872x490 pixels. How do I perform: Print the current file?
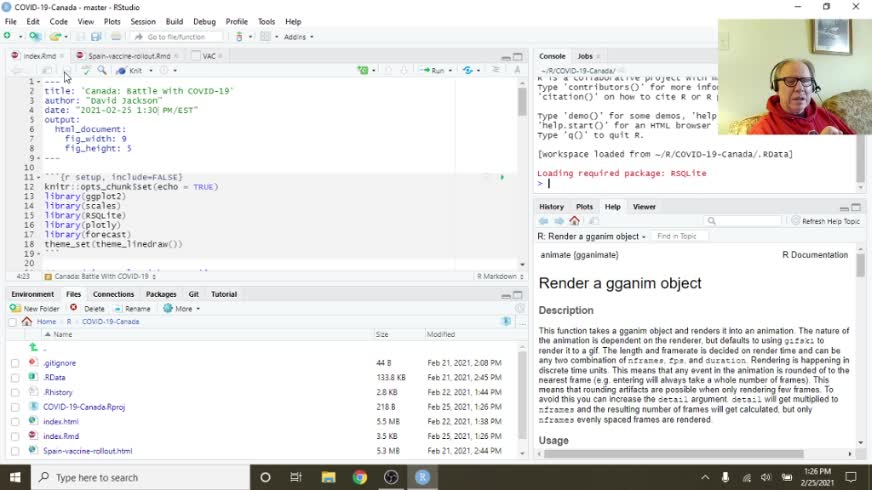(116, 37)
